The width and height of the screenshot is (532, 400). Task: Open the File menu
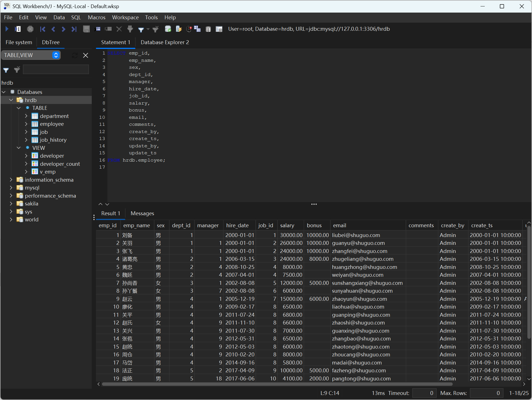click(8, 17)
